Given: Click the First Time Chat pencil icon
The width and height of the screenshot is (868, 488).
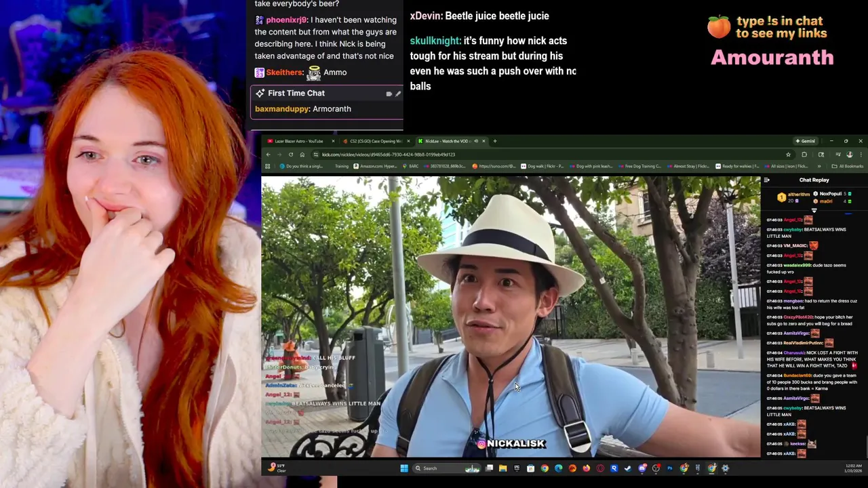Looking at the screenshot, I should pos(398,94).
